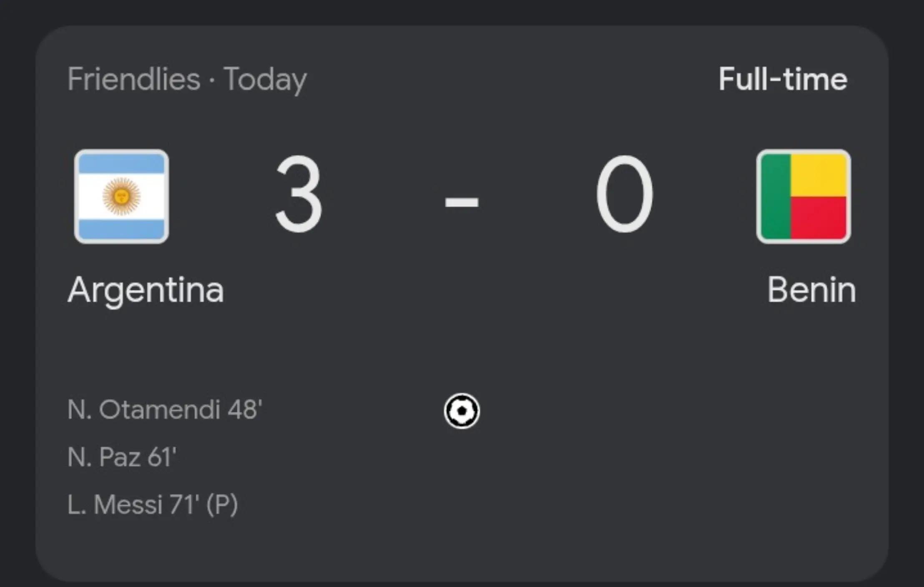924x587 pixels.
Task: Click the sun emblem on Argentina flag
Action: tap(122, 196)
